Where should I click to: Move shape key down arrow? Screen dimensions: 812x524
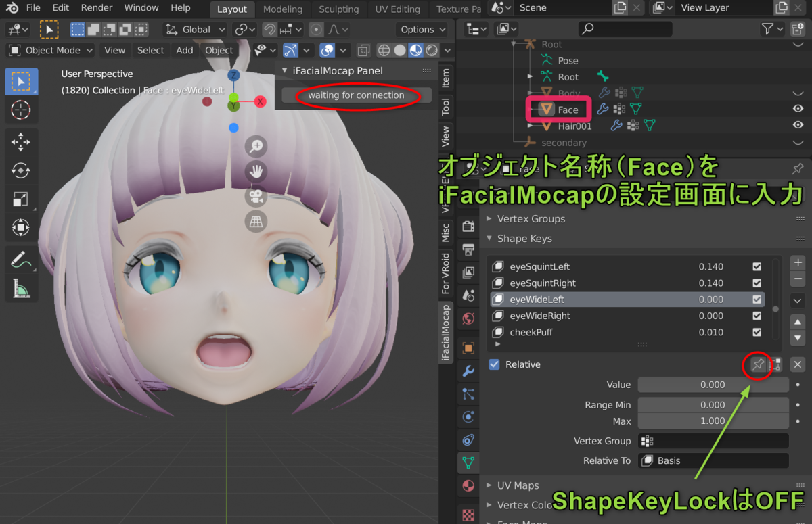tap(798, 338)
